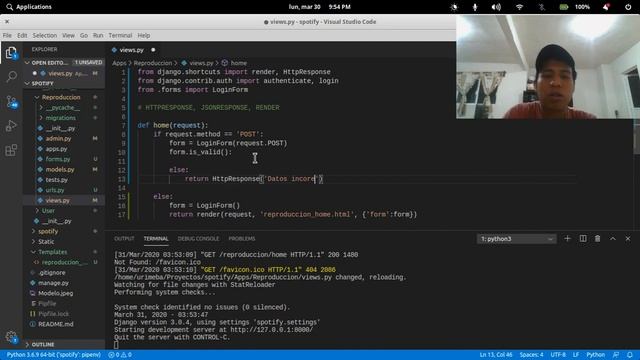
Task: Open manage.py in explorer
Action: coord(63,283)
